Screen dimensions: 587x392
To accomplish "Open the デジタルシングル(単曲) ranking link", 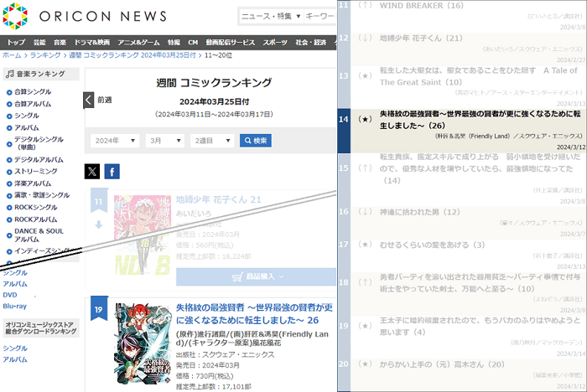I will tap(39, 143).
